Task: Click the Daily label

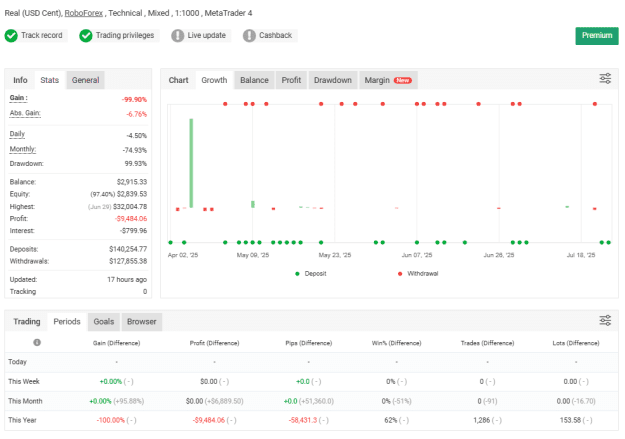Action: [x=17, y=134]
